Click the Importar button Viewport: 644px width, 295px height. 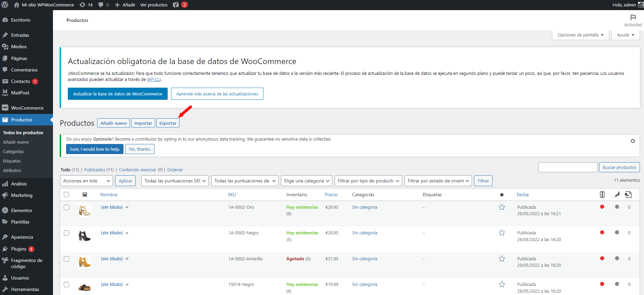[143, 123]
